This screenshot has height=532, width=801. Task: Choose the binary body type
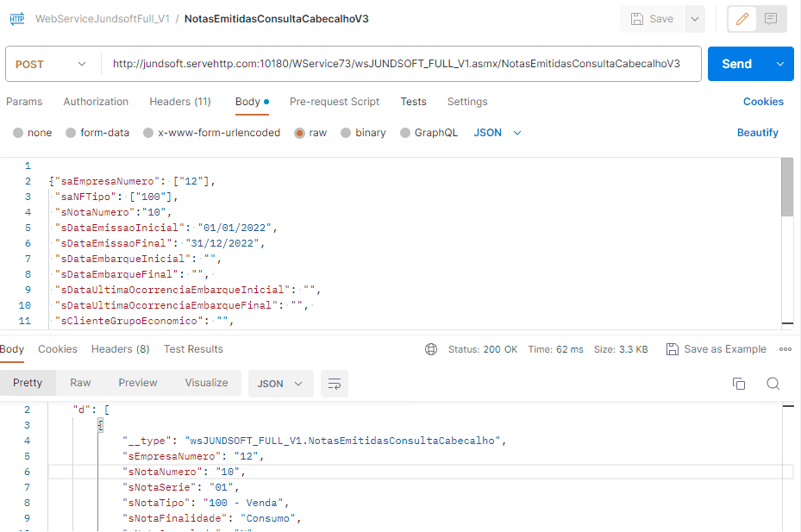point(363,133)
